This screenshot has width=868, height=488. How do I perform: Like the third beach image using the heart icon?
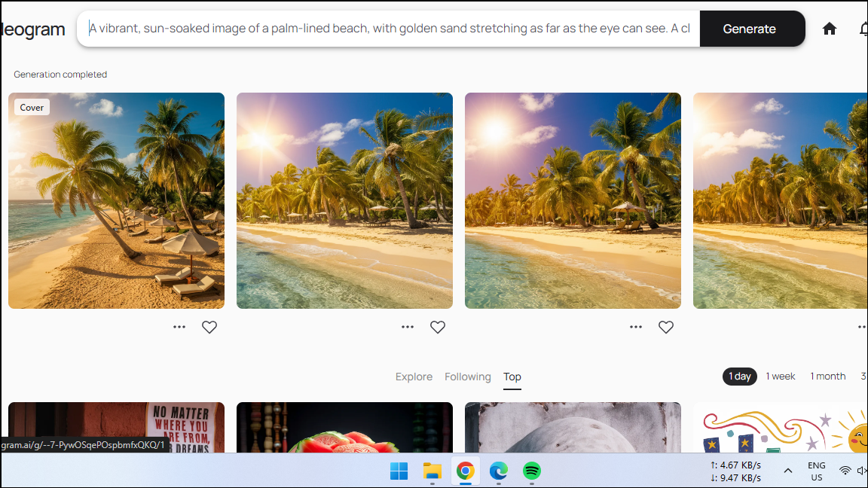coord(665,327)
